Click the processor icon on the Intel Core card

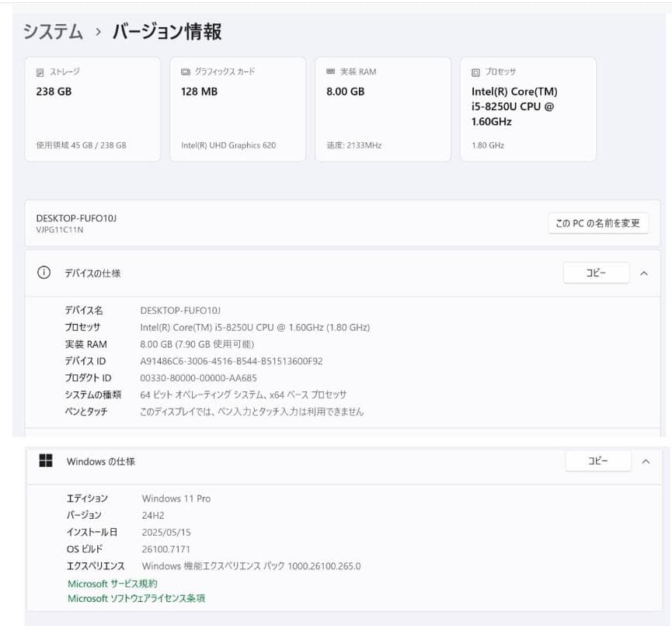click(x=474, y=71)
